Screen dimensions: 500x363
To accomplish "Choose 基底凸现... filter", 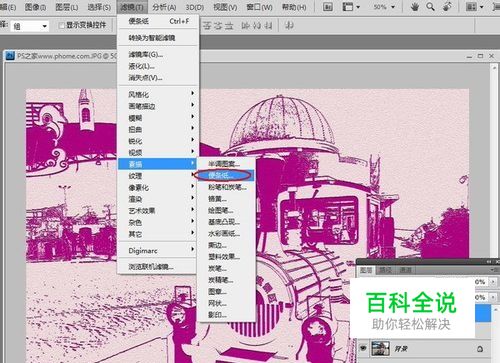I will (226, 222).
